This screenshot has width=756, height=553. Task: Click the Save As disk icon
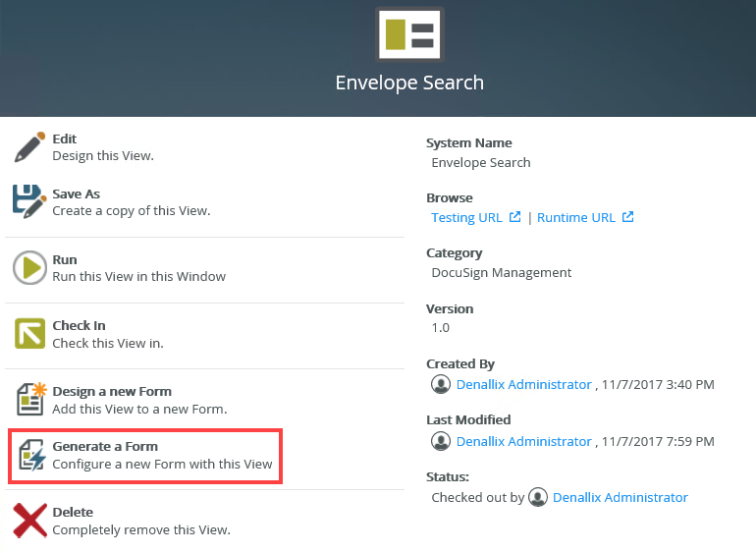tap(29, 201)
